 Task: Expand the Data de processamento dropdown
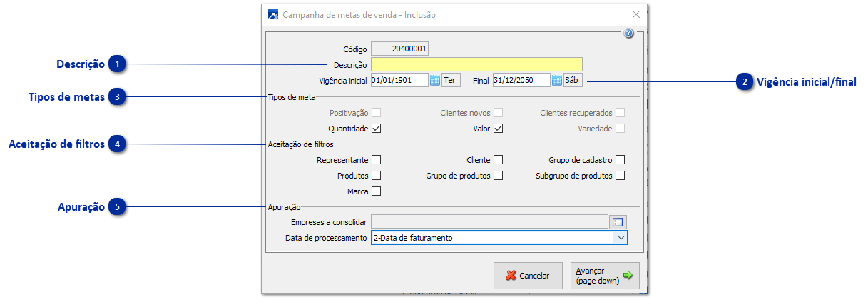click(x=621, y=238)
